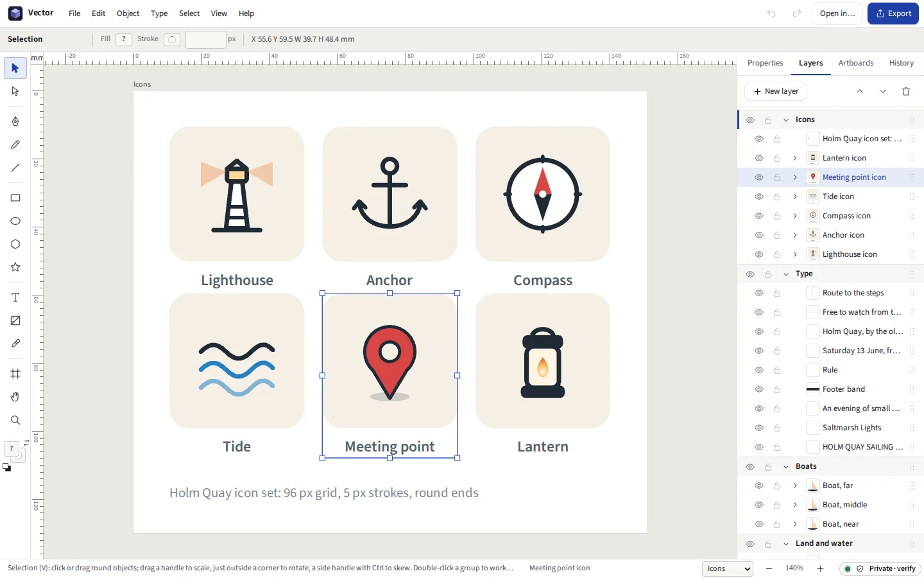
Task: Lock the Lantern icon layer
Action: (x=776, y=158)
